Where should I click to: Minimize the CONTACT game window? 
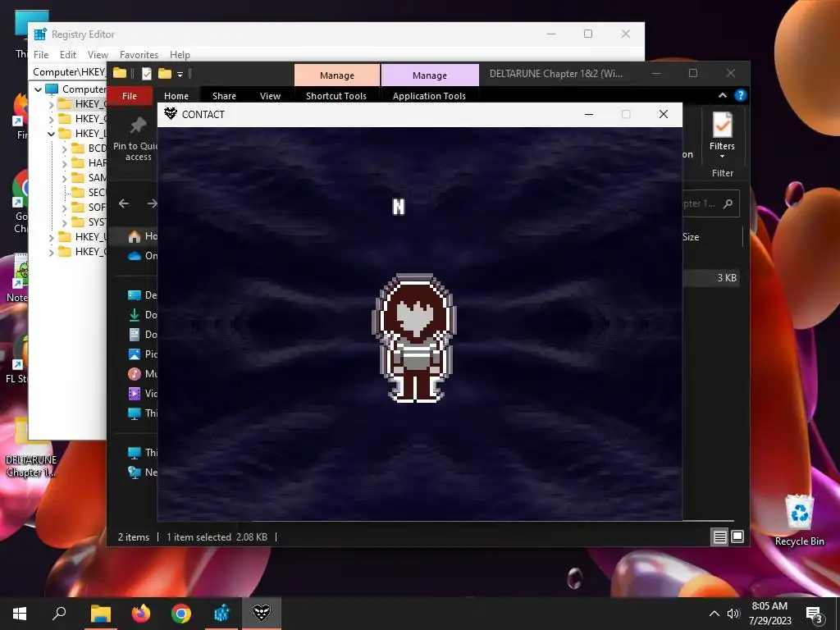coord(589,114)
